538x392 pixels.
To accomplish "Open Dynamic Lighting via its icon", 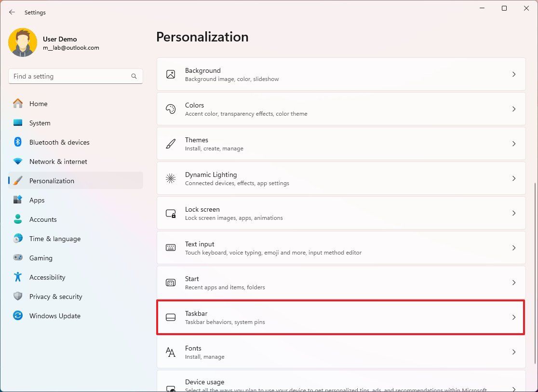I will pyautogui.click(x=171, y=178).
